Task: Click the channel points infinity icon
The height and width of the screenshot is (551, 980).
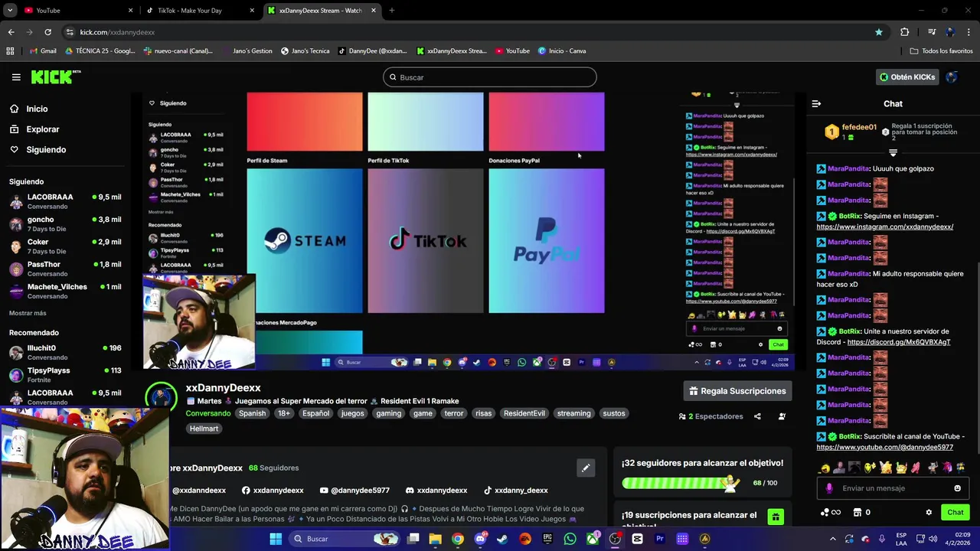Action: [x=831, y=513]
